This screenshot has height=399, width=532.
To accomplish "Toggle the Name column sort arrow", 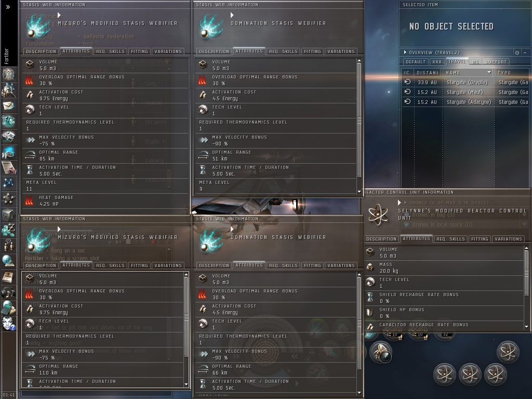I will pyautogui.click(x=489, y=72).
